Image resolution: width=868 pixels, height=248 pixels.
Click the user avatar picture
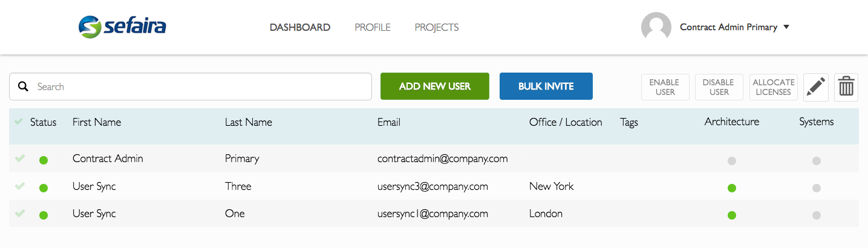pos(656,27)
